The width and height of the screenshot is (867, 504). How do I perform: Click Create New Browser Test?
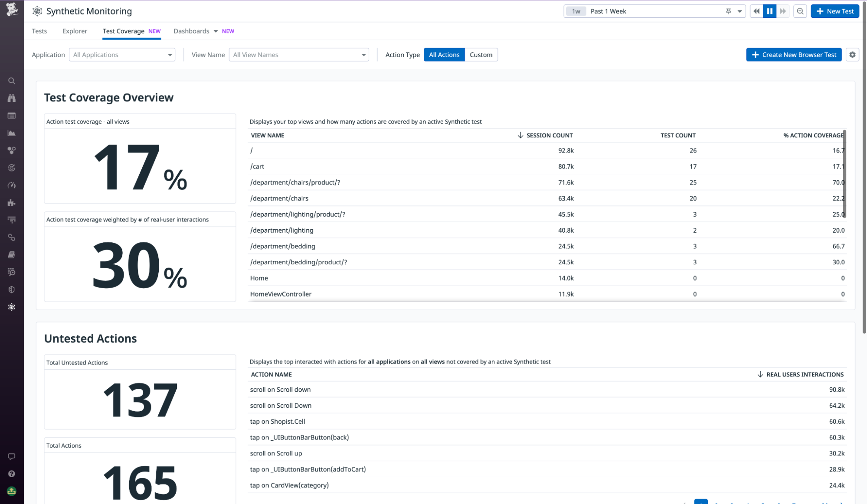coord(794,55)
